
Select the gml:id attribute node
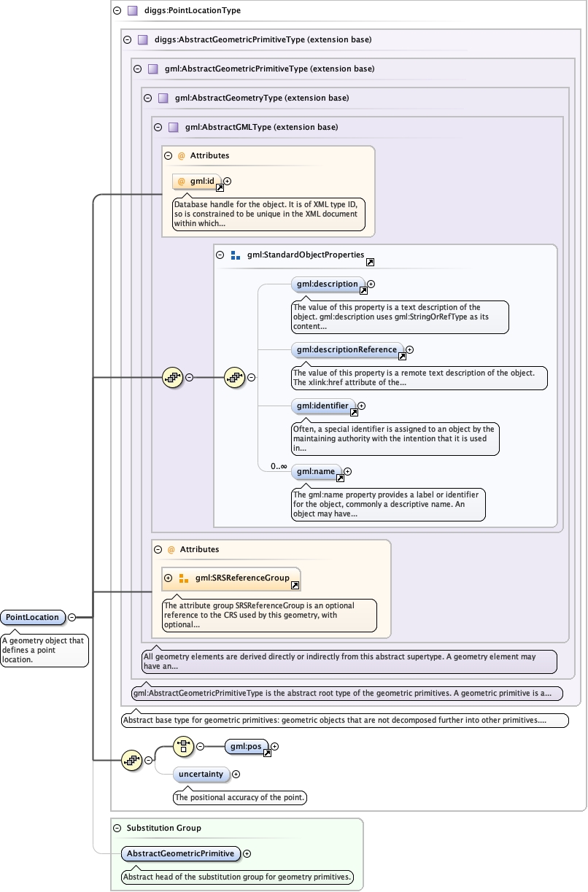point(197,181)
